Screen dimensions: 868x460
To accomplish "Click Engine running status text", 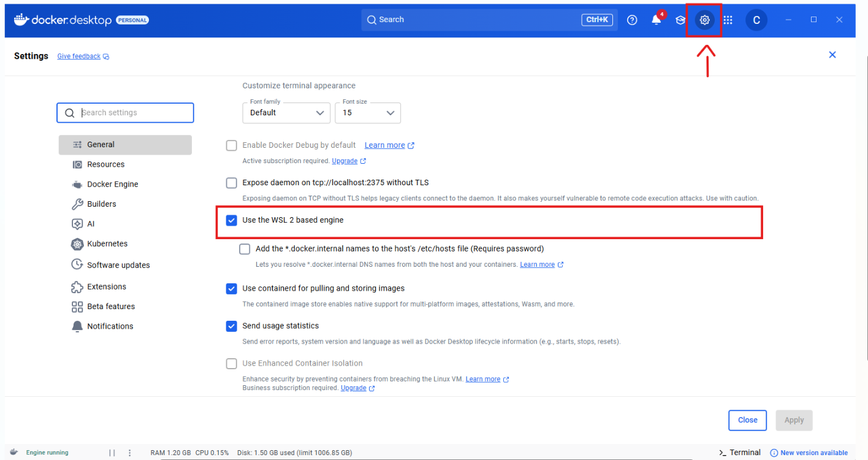I will (x=47, y=453).
